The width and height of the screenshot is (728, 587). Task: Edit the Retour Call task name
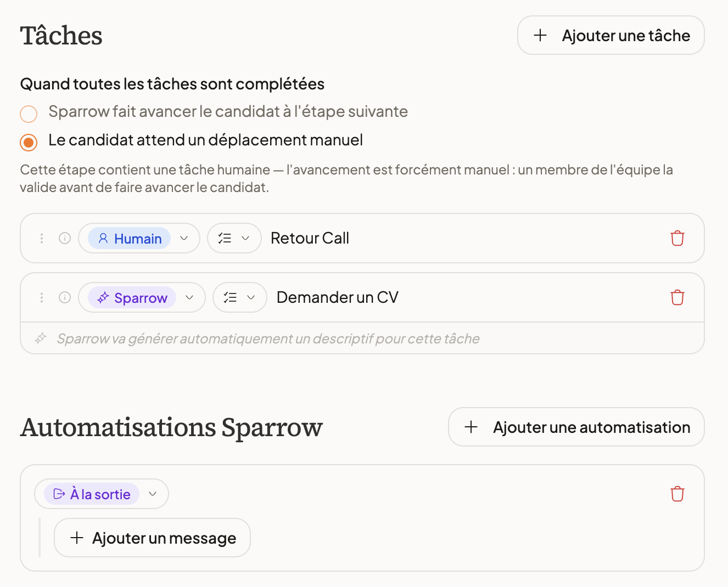click(x=310, y=238)
